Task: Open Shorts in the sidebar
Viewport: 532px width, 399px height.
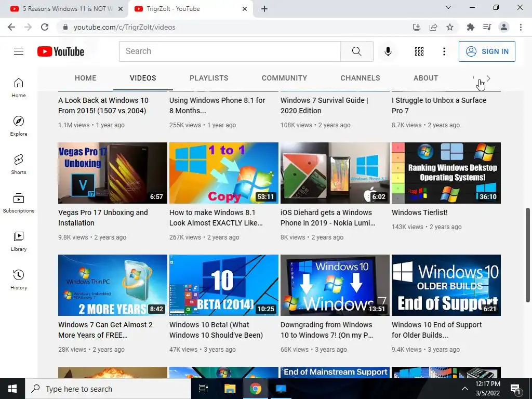Action: [19, 165]
